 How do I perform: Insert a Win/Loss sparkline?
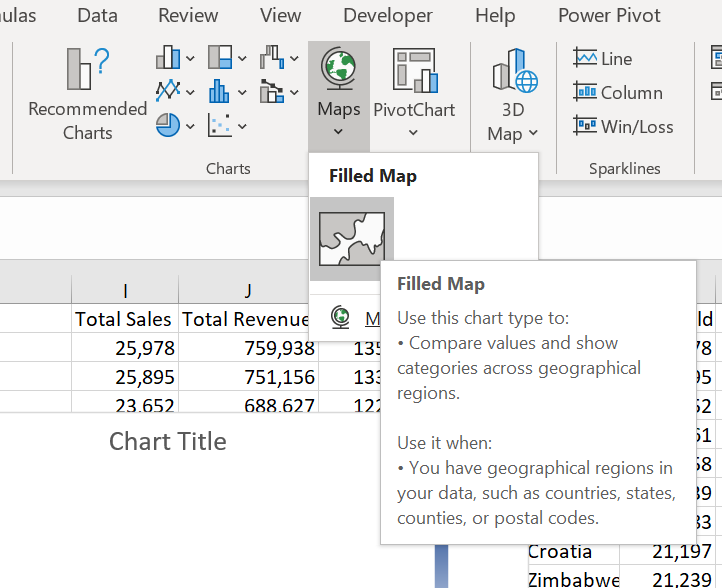click(623, 127)
